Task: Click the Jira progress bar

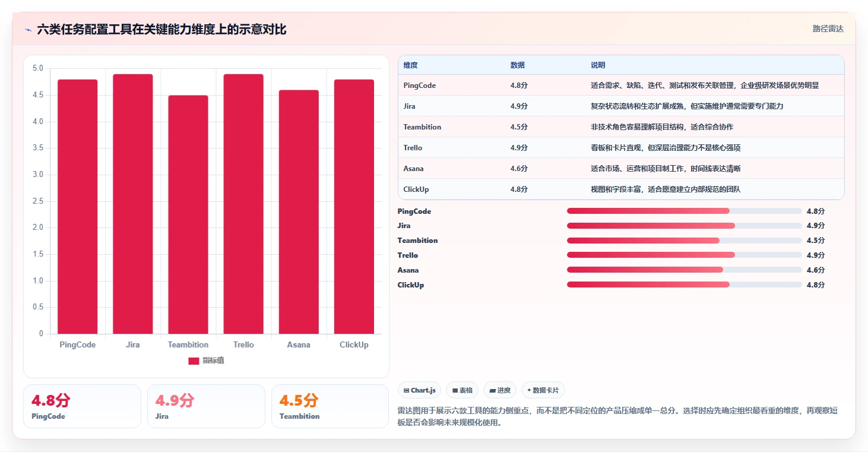Action: [685, 226]
